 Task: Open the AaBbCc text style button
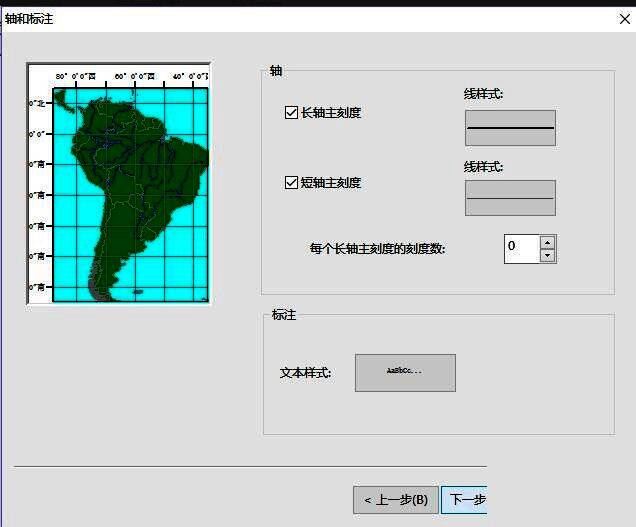point(405,372)
